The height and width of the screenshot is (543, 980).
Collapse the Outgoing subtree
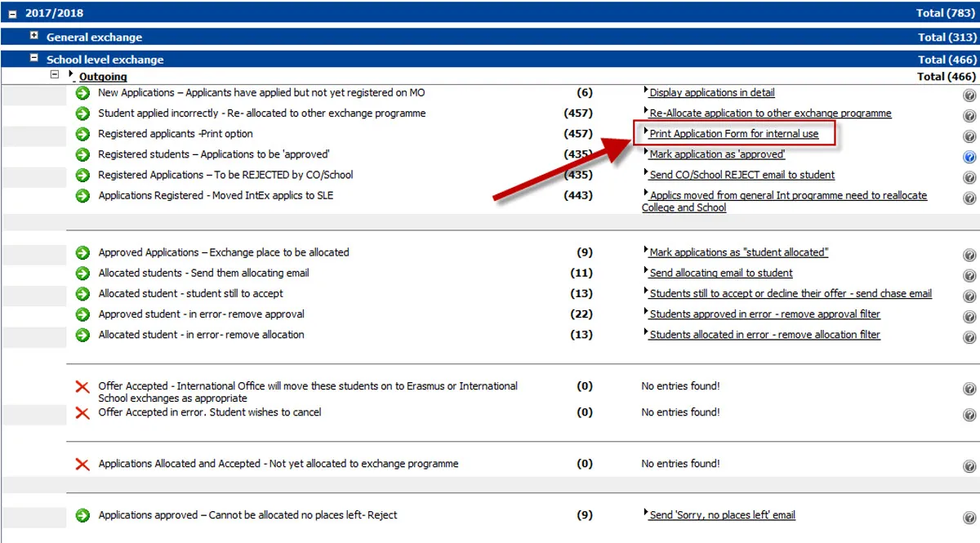(x=55, y=73)
